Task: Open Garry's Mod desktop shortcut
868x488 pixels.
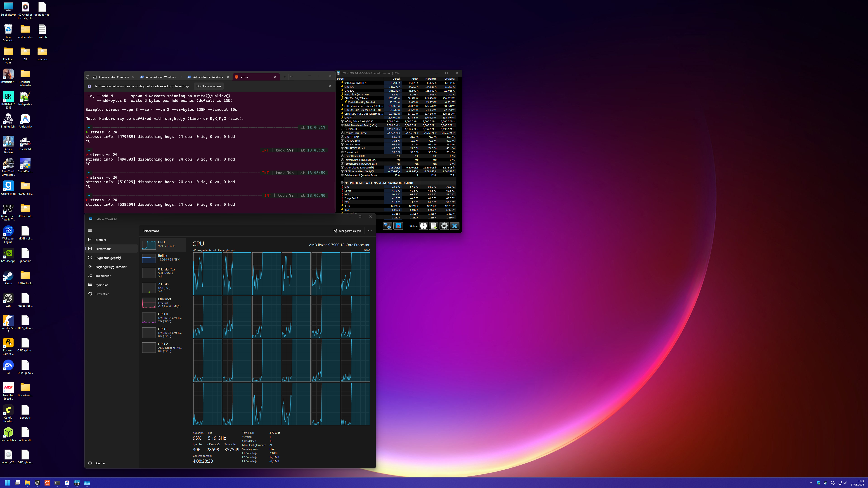Action: (8, 188)
